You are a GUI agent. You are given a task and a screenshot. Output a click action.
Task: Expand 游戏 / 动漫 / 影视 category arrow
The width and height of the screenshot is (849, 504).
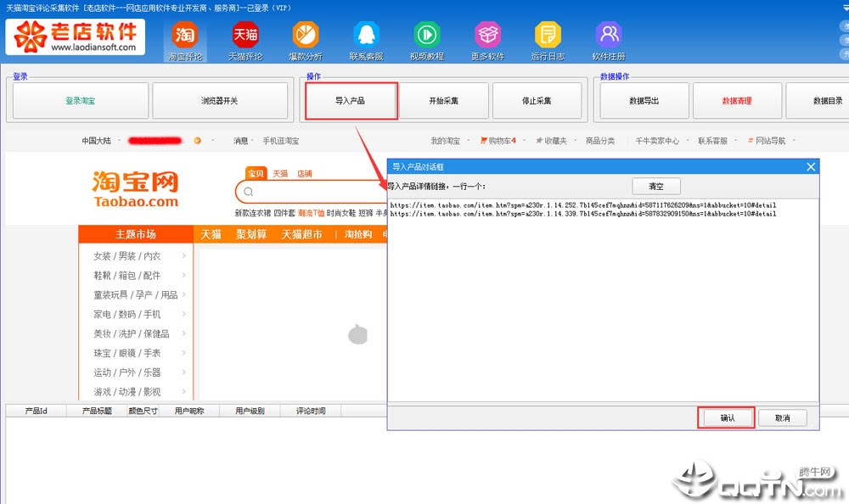(x=184, y=391)
